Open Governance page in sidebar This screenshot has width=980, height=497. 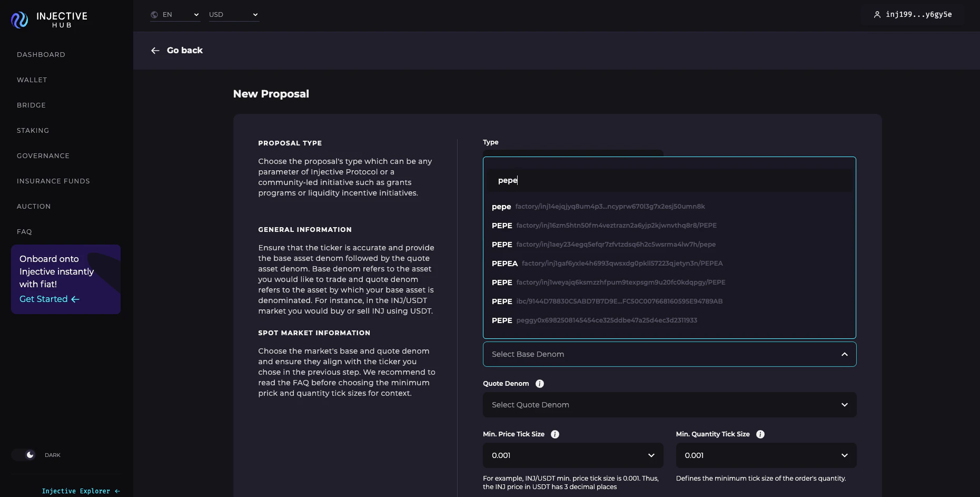43,156
